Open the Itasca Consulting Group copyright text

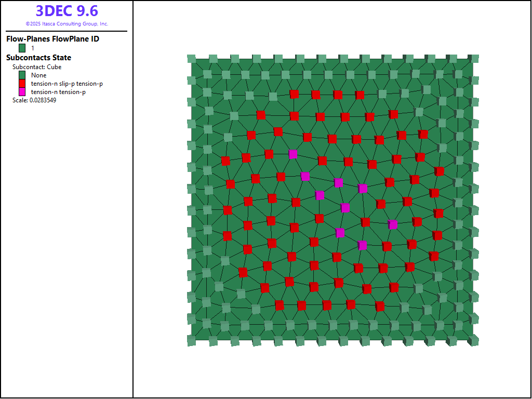(x=66, y=24)
